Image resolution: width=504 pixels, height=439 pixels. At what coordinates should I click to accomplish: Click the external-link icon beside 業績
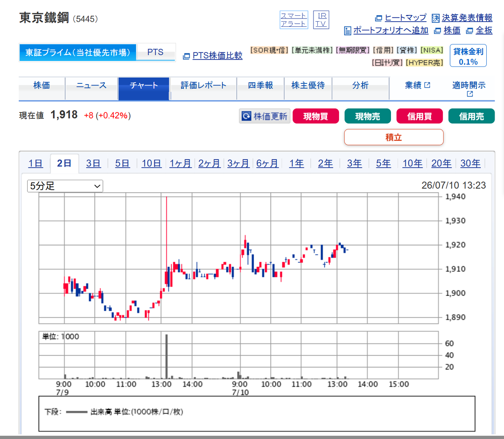tap(427, 85)
